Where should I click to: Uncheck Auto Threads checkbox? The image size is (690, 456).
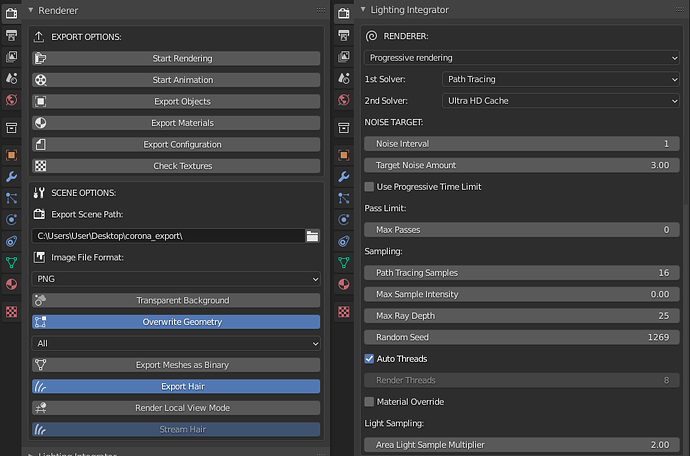click(x=369, y=359)
